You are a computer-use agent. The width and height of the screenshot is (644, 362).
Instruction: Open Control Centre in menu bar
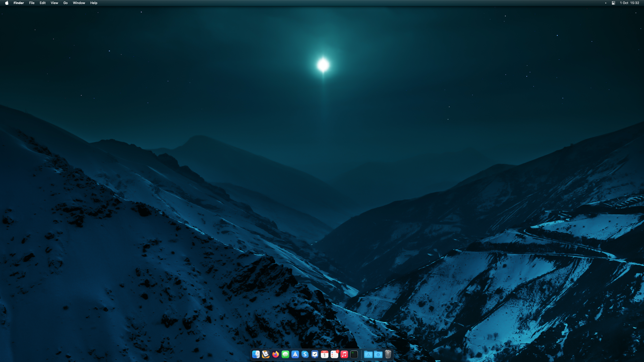613,3
